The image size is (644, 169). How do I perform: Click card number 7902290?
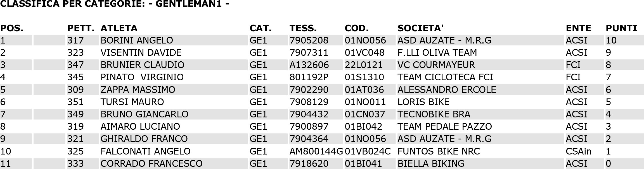point(309,90)
